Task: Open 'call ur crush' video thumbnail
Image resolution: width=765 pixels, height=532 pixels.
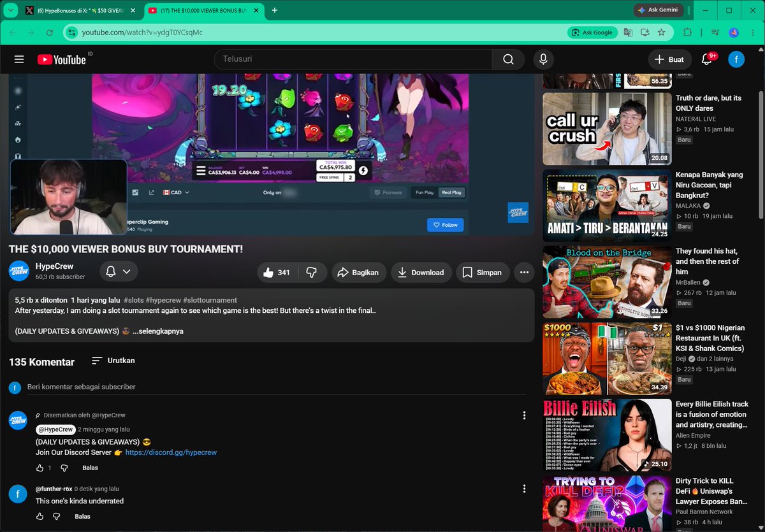Action: pyautogui.click(x=607, y=129)
